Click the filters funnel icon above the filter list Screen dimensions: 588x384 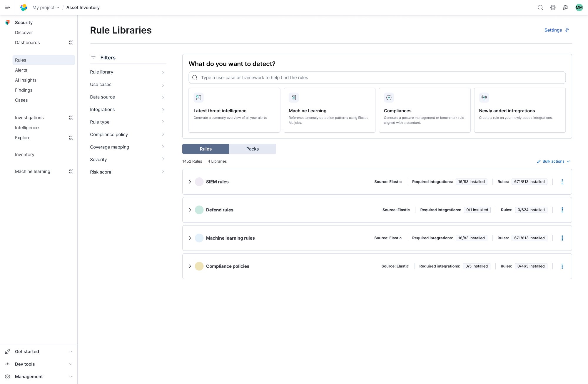[x=93, y=57]
